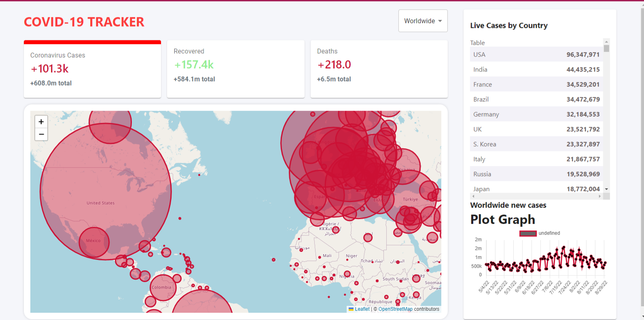This screenshot has height=320, width=644.
Task: Click the Worldwide new cases heading
Action: [x=508, y=205]
